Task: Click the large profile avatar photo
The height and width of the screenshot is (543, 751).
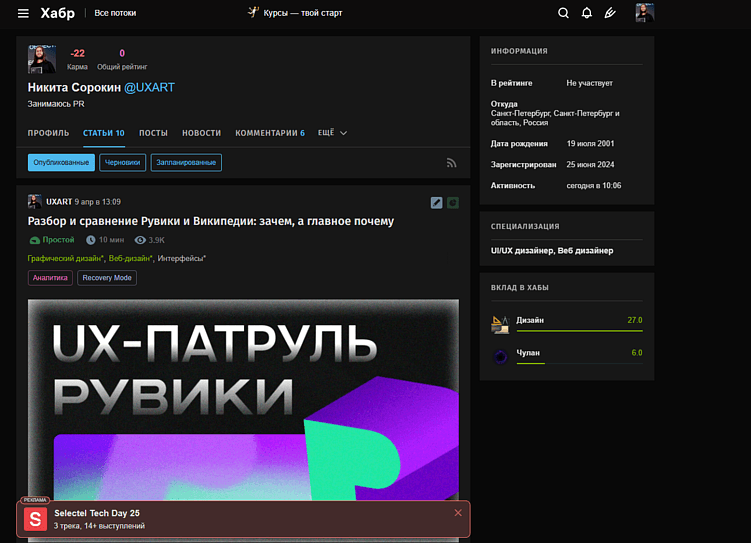Action: 42,59
